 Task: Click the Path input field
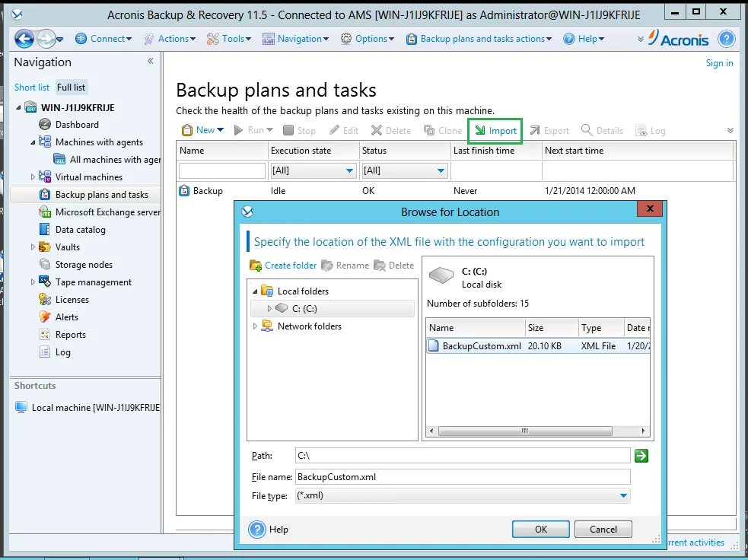click(462, 456)
